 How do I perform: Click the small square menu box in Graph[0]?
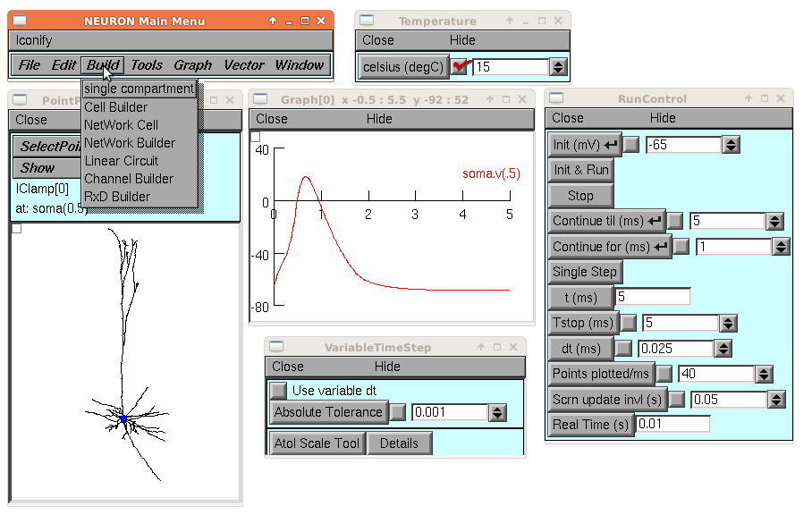(x=255, y=137)
